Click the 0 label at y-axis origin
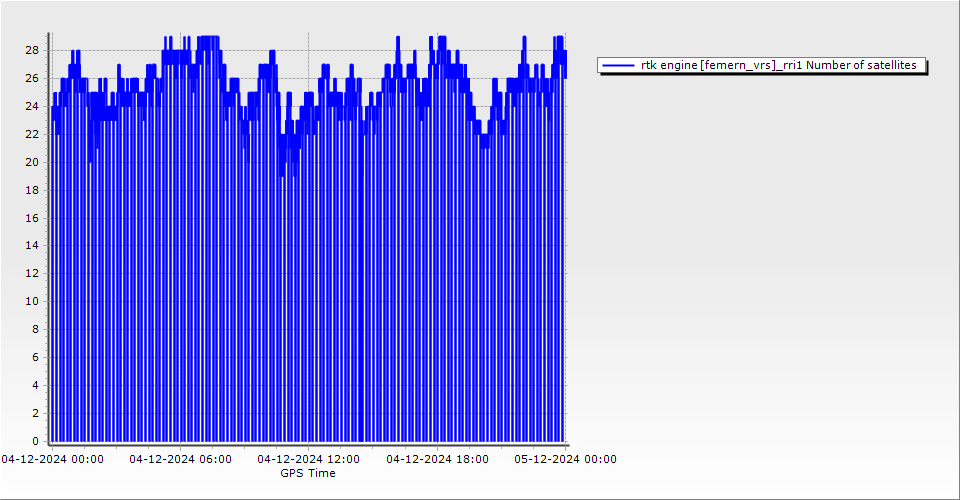This screenshot has width=960, height=500. click(36, 441)
